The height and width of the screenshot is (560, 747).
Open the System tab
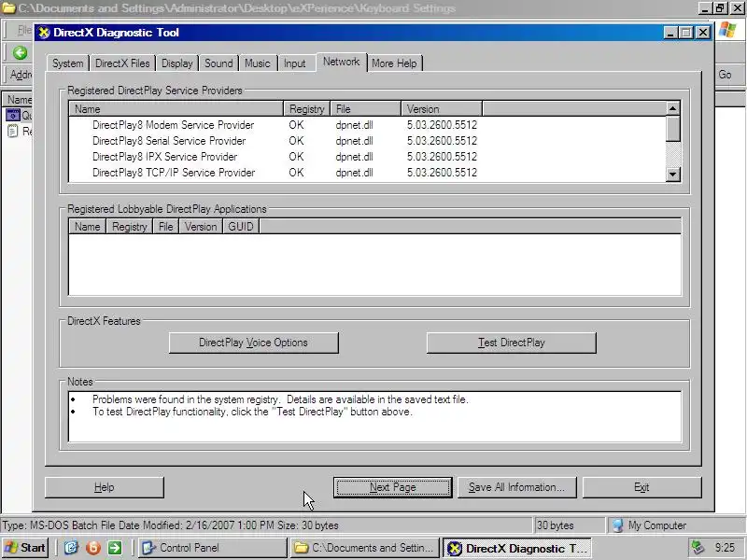67,63
